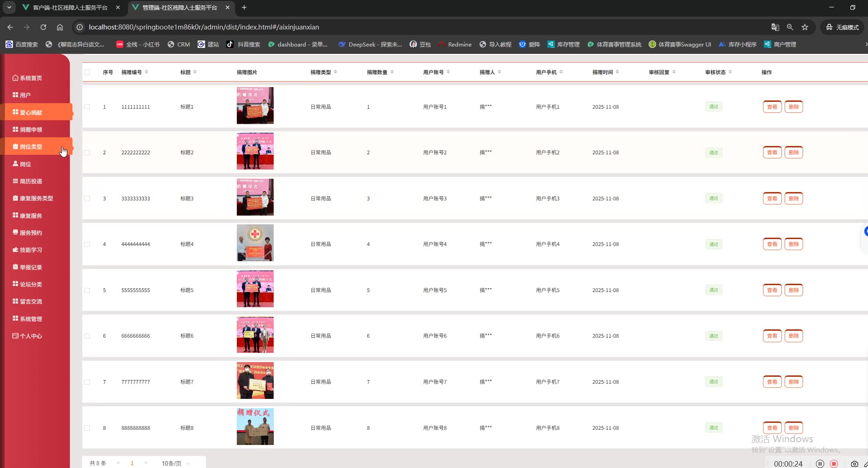Click the 岗位 sidebar icon
The image size is (868, 468).
pyautogui.click(x=15, y=164)
